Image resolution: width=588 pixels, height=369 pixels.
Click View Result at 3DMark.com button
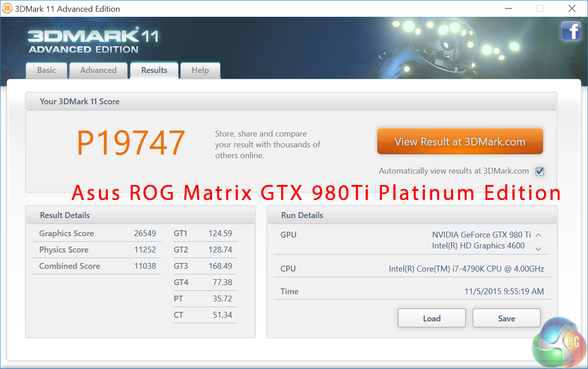460,142
